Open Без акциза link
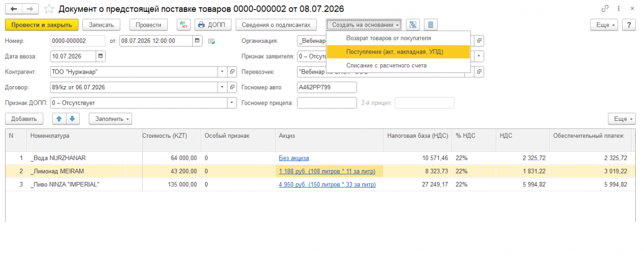This screenshot has height=265, width=644. 294,158
